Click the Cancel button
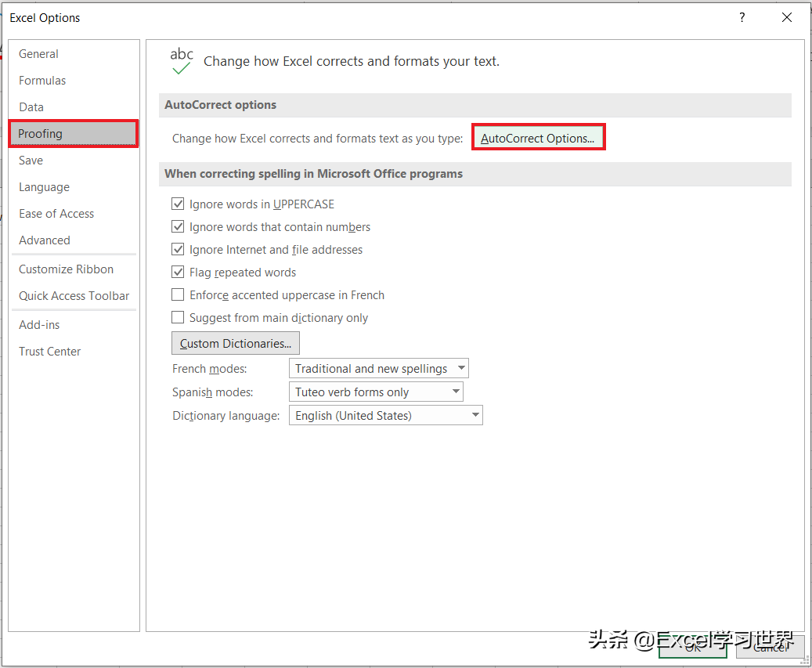Viewport: 812px width, 668px height. point(770,648)
